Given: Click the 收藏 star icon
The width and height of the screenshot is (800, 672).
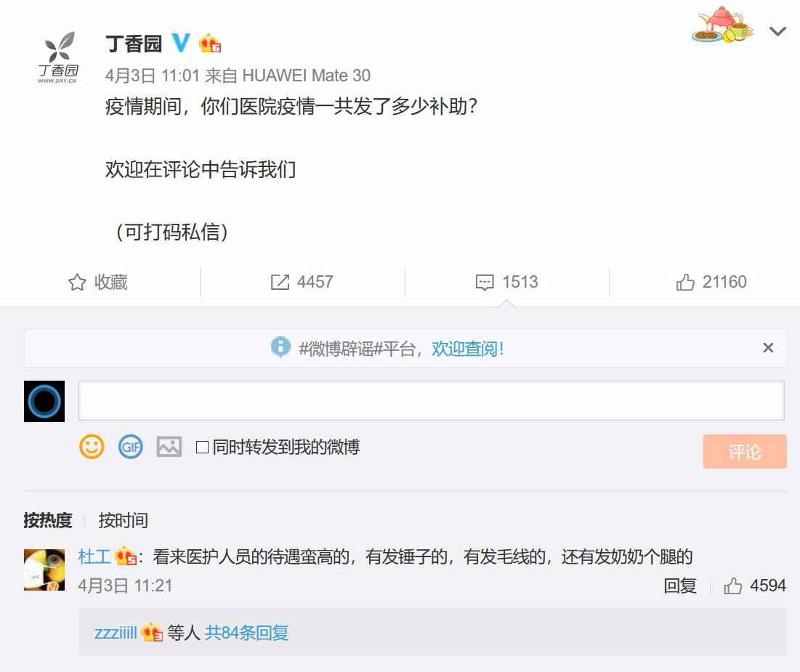Looking at the screenshot, I should click(x=77, y=282).
